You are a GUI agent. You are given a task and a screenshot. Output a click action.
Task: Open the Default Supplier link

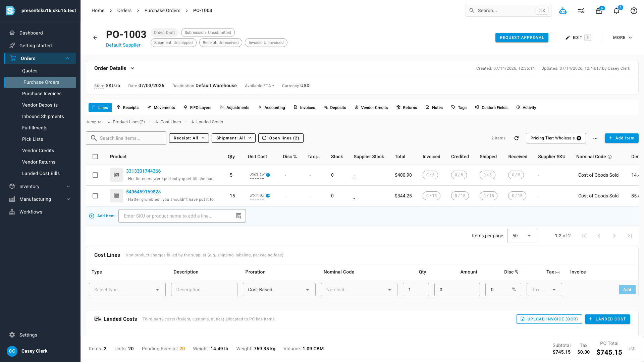point(123,45)
